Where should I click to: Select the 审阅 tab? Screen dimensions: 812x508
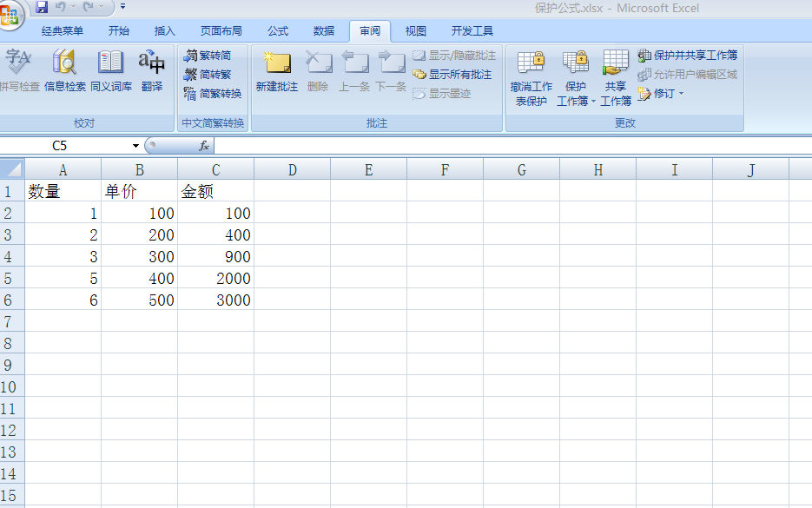370,31
